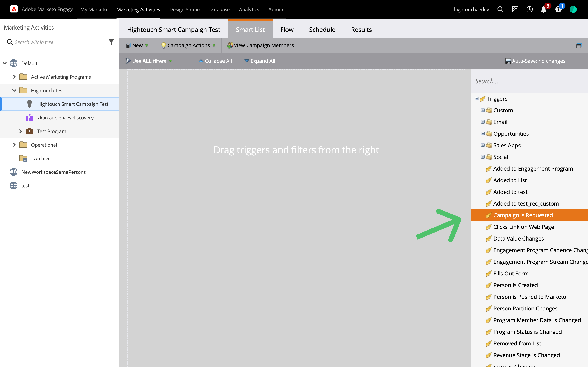Select the Schedule tab
Screen dimensions: 588x367
tap(322, 30)
